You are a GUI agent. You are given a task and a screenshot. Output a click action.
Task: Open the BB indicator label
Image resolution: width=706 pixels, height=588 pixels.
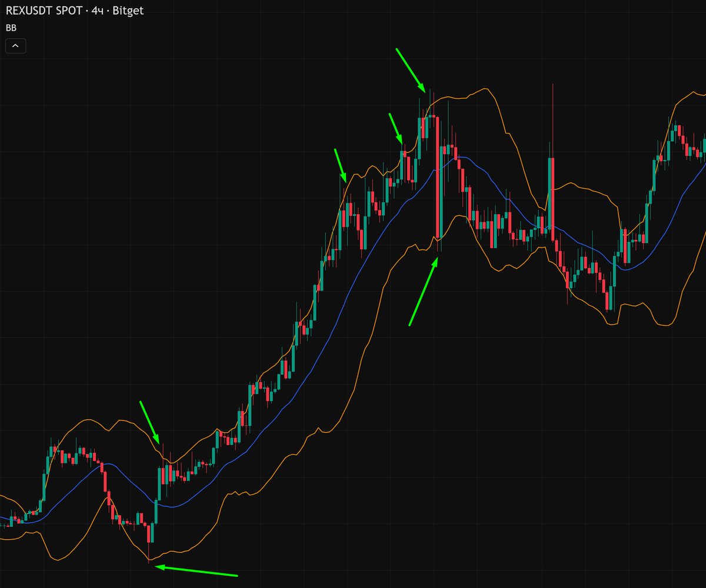click(x=11, y=28)
